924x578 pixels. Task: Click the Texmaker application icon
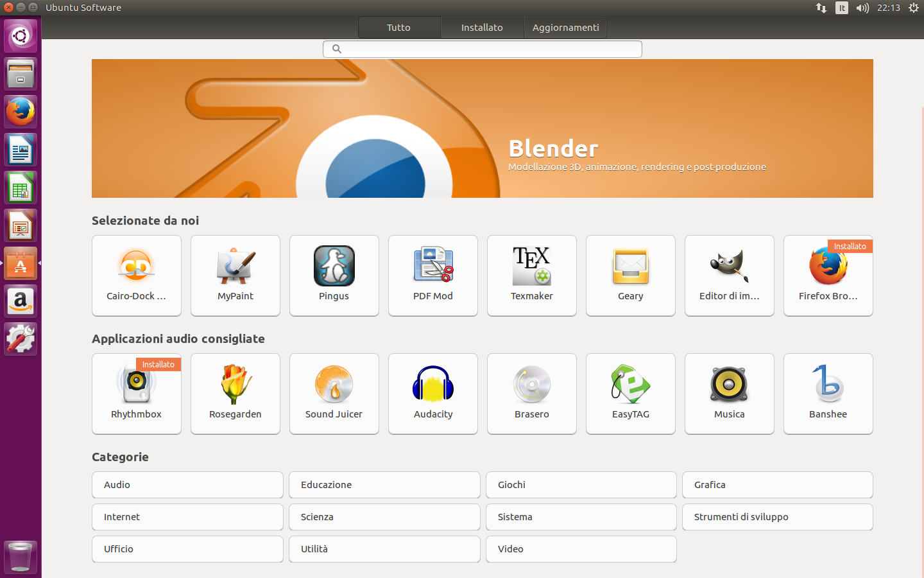pyautogui.click(x=531, y=276)
